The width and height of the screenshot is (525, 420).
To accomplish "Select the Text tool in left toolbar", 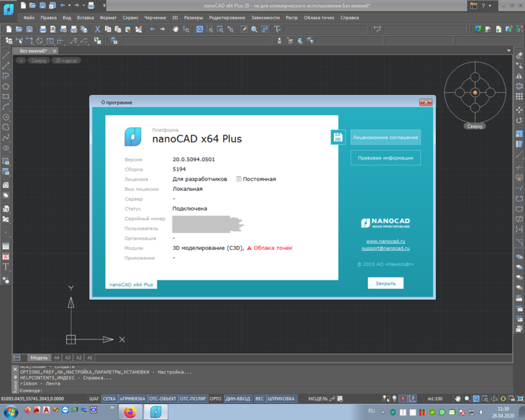I will (6, 267).
